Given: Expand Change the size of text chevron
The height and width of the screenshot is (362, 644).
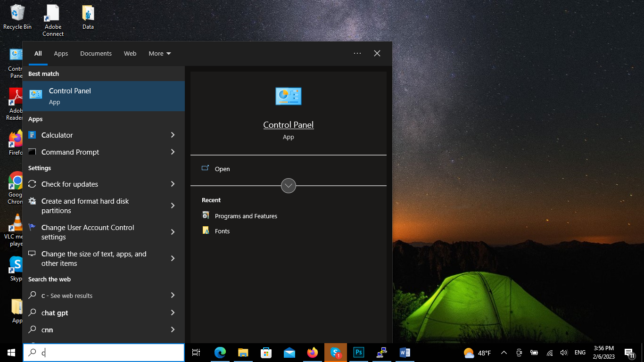Looking at the screenshot, I should (173, 258).
